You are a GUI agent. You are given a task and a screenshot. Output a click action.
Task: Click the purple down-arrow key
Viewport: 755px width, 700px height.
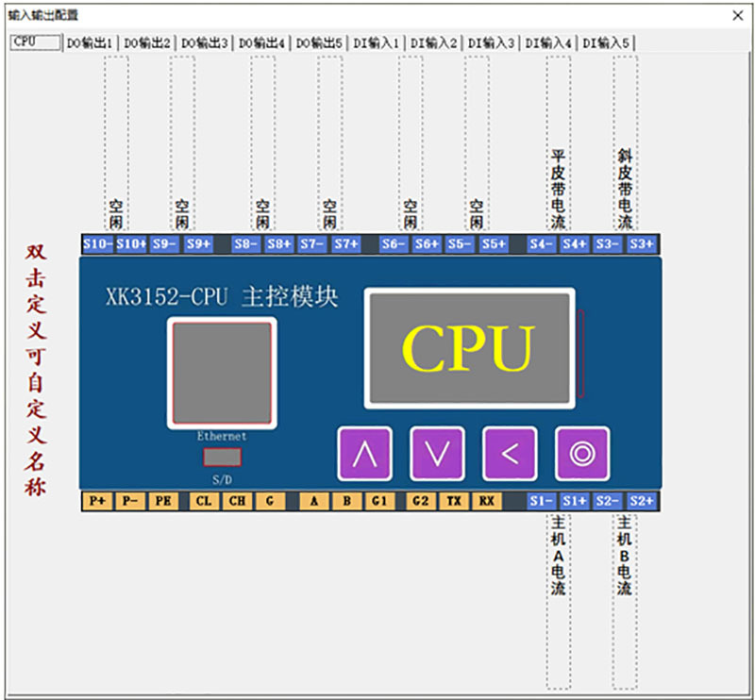coord(437,454)
